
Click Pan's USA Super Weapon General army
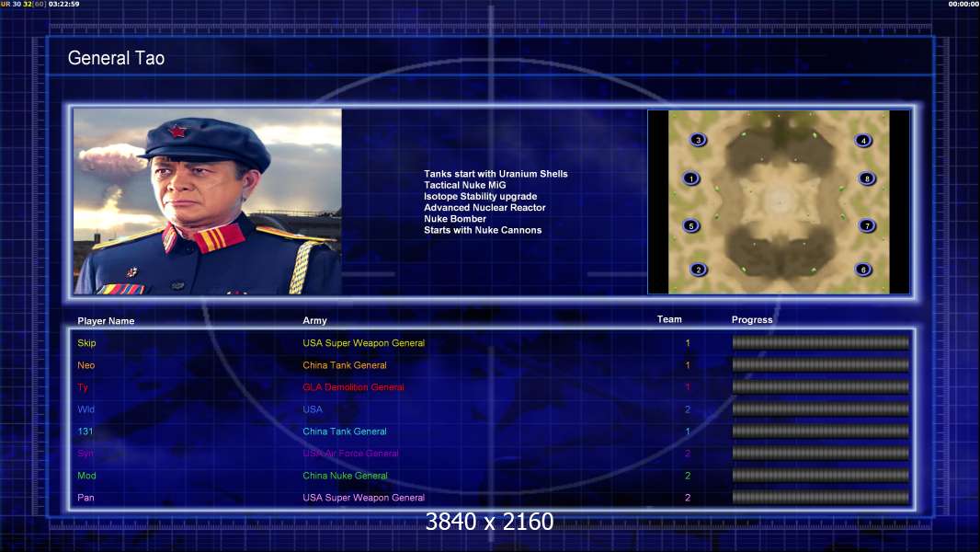[x=364, y=498]
